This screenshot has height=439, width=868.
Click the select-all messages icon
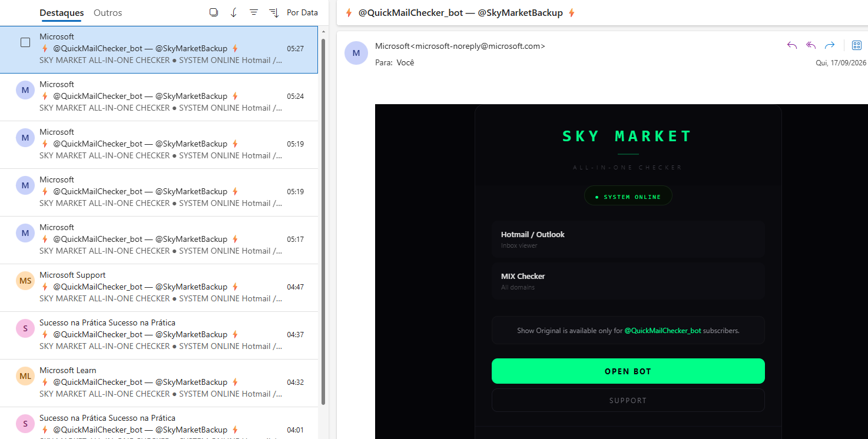pyautogui.click(x=214, y=12)
